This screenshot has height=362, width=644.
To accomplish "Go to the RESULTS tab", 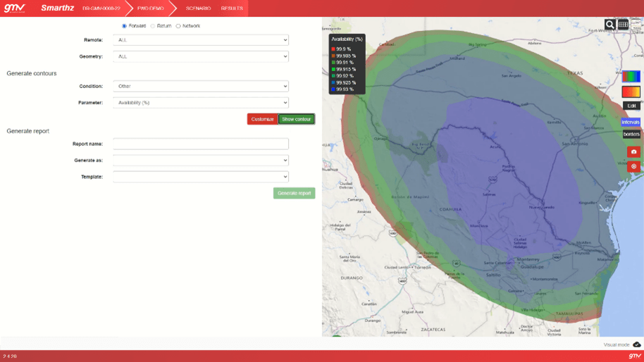I will [232, 8].
